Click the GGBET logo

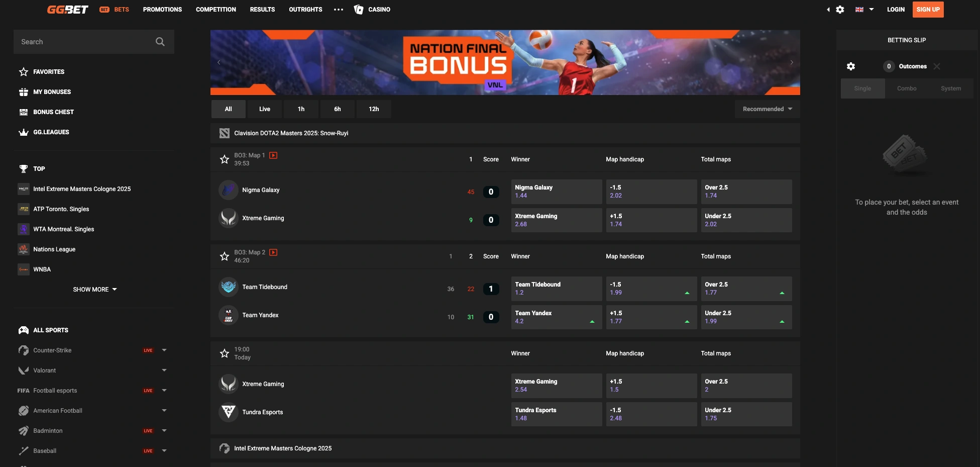(x=67, y=10)
